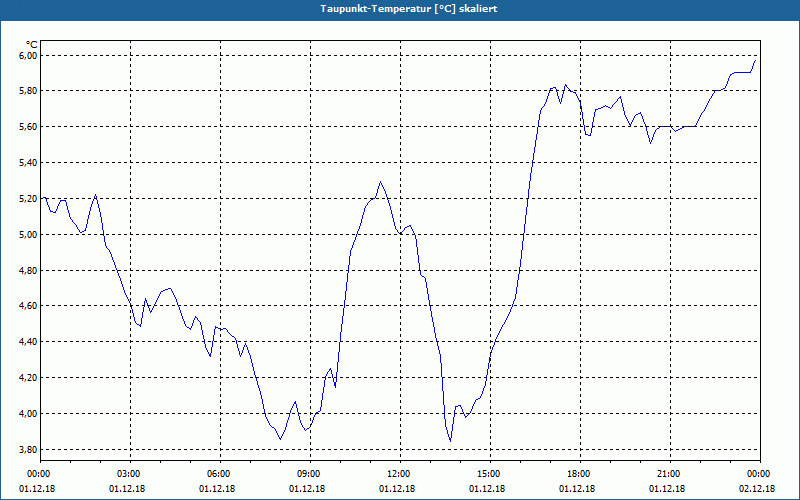Choose the '4,00' y-axis label
The image size is (800, 500).
point(27,413)
